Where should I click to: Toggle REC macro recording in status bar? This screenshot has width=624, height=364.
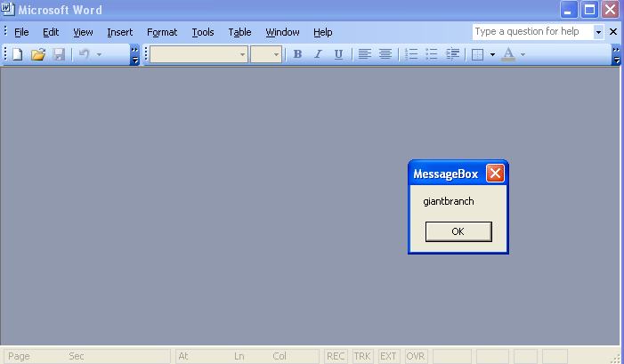[x=336, y=356]
